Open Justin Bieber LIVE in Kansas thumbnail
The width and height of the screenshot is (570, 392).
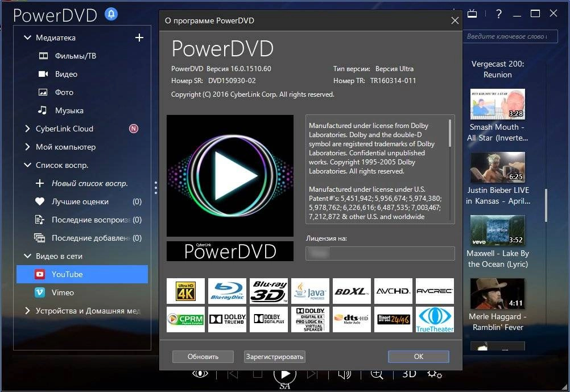(x=497, y=167)
